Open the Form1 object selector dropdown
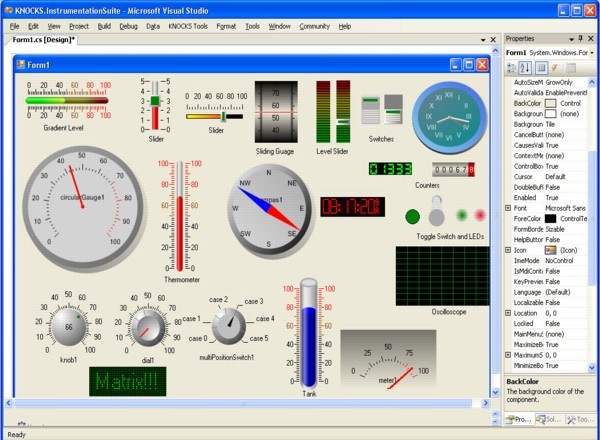Viewport: 600px width, 440px height. click(x=592, y=53)
